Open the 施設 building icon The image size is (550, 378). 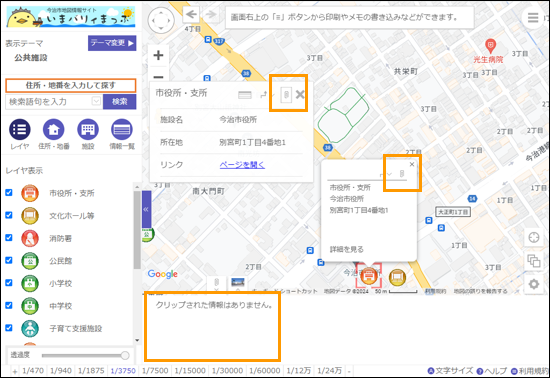(x=88, y=129)
